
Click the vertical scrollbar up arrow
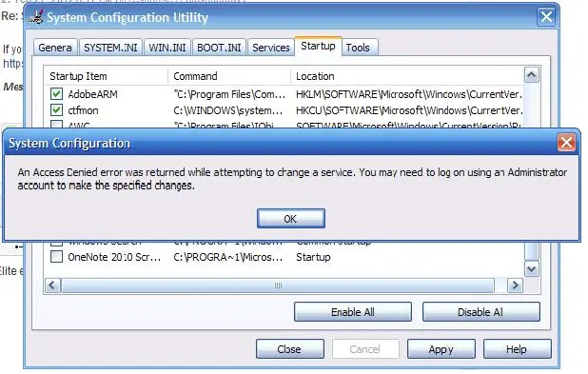point(531,75)
